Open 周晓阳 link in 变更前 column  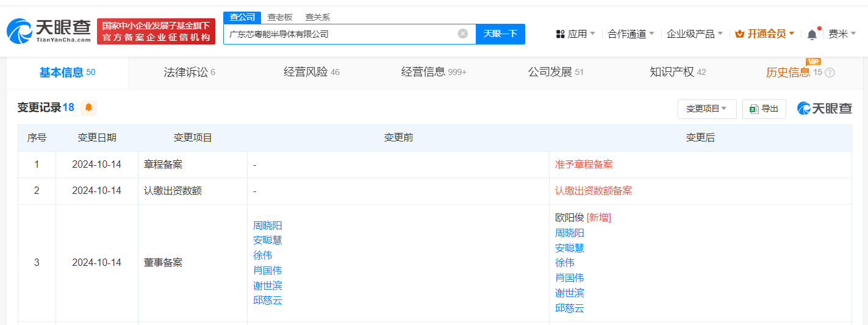[267, 226]
